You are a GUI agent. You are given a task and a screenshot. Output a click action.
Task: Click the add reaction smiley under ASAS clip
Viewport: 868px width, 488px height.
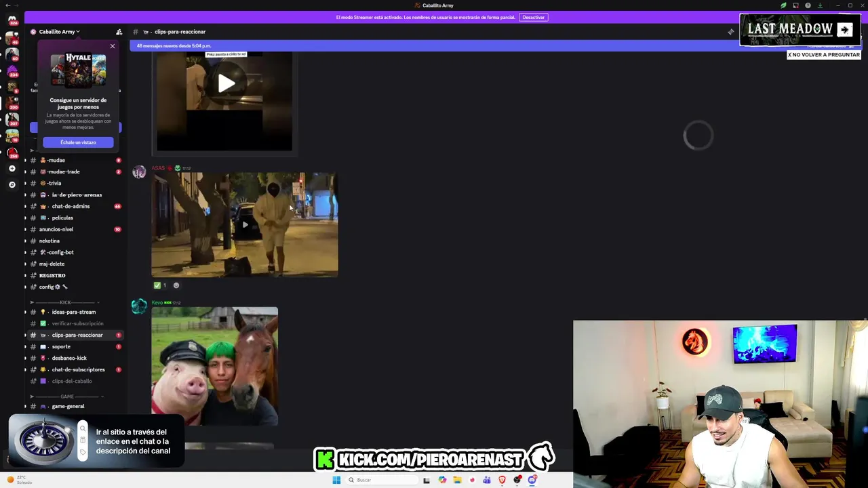[176, 285]
